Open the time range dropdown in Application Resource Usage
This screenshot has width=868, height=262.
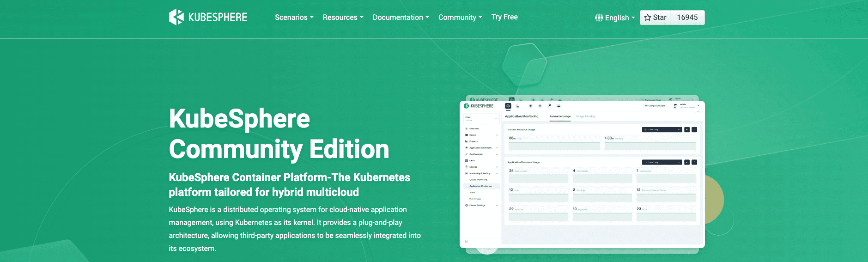662,162
